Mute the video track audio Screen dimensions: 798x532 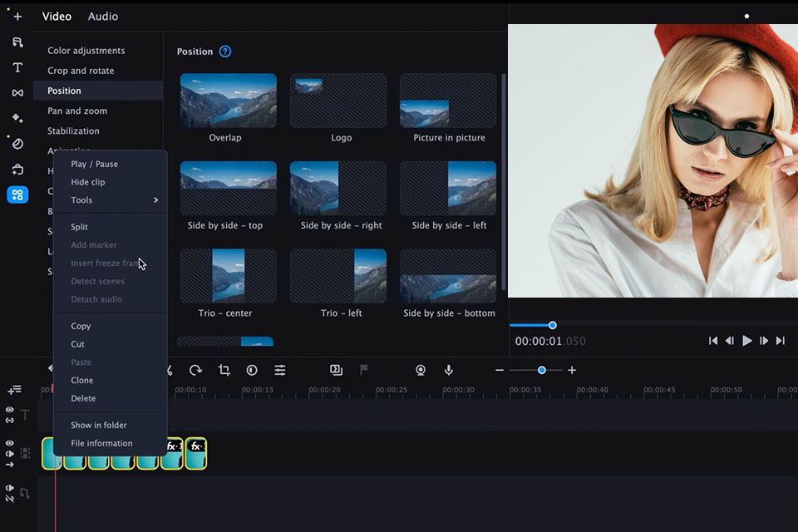pyautogui.click(x=10, y=454)
